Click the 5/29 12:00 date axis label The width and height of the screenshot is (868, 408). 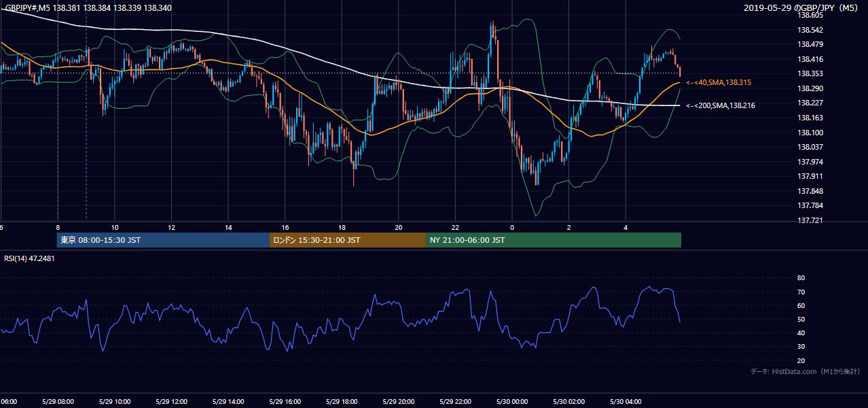pos(171,402)
